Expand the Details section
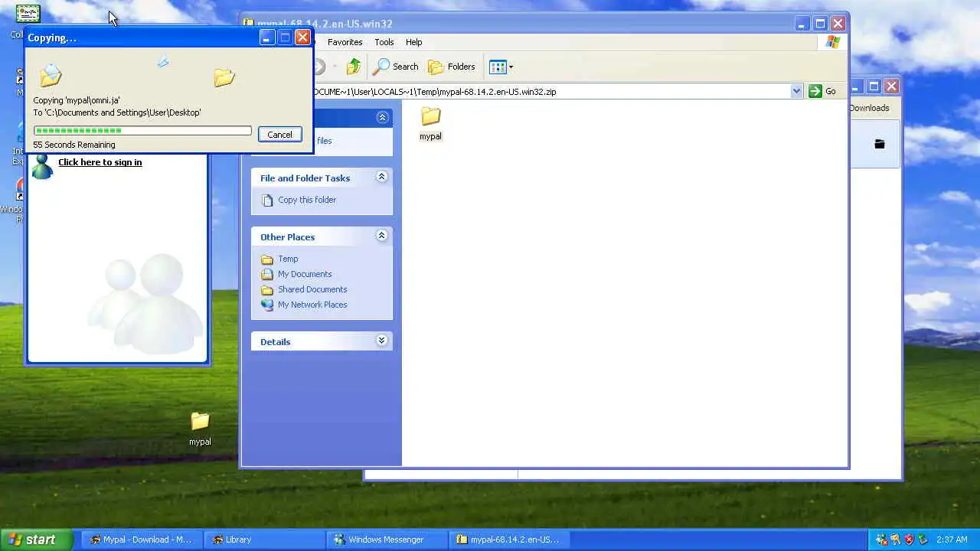The height and width of the screenshot is (551, 980). coord(381,341)
